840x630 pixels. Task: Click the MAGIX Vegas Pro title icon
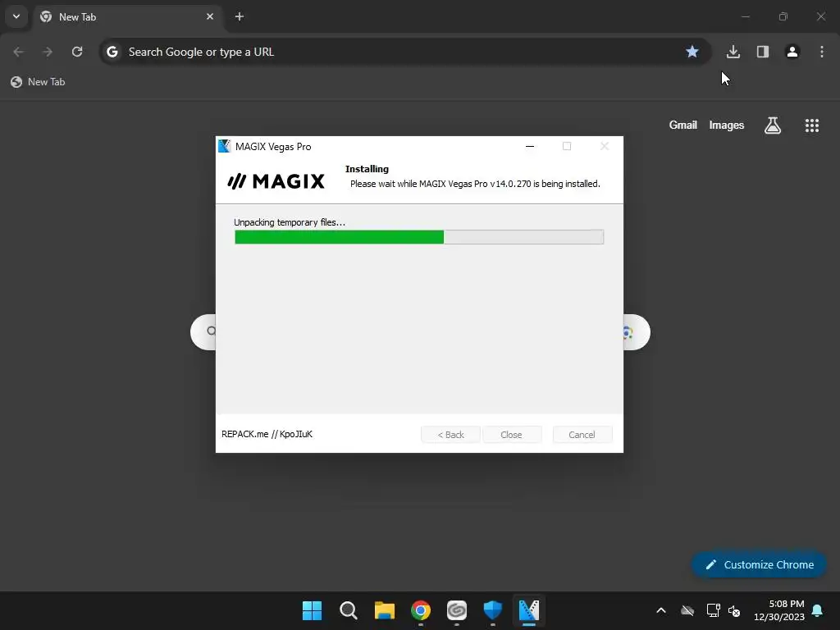[225, 146]
